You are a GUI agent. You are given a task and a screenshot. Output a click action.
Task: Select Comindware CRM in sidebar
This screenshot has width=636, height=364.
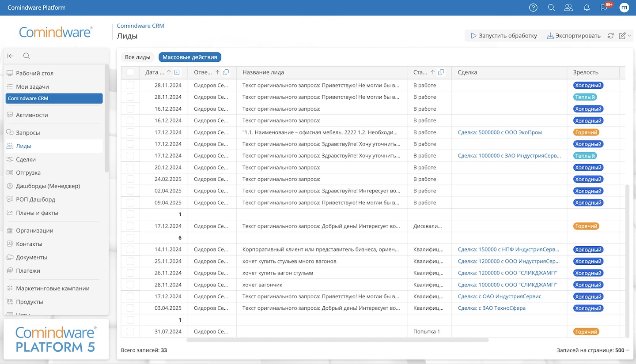54,98
